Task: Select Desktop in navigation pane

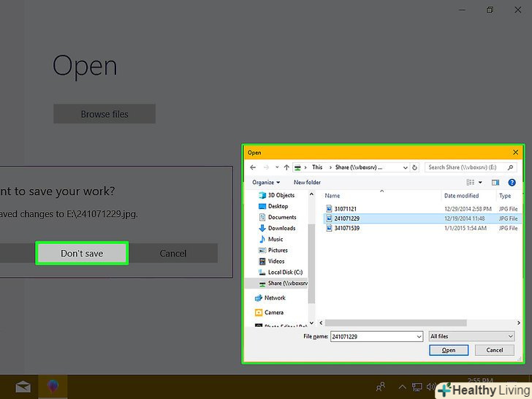Action: click(273, 206)
